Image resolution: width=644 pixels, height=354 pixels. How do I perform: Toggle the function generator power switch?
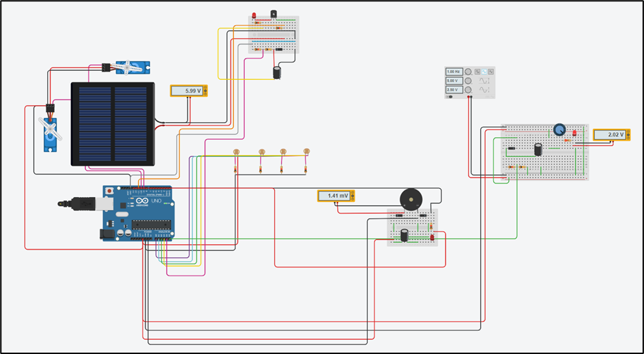(450, 97)
